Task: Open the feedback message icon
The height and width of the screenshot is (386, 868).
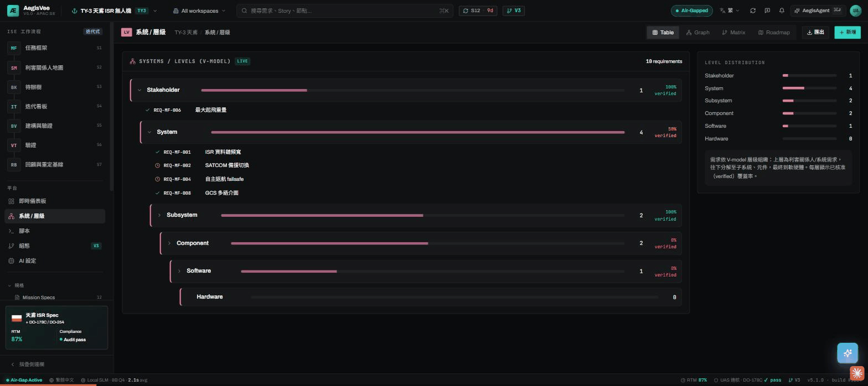Action: coord(767,11)
